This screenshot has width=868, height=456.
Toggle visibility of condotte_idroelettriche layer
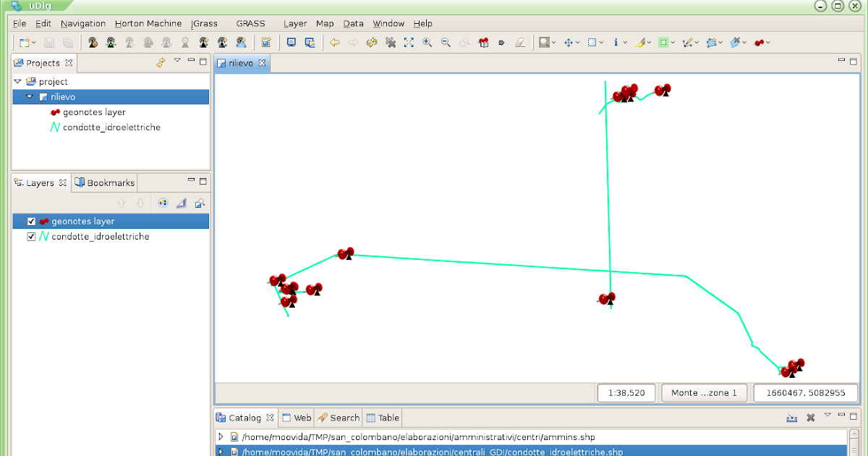pyautogui.click(x=31, y=236)
